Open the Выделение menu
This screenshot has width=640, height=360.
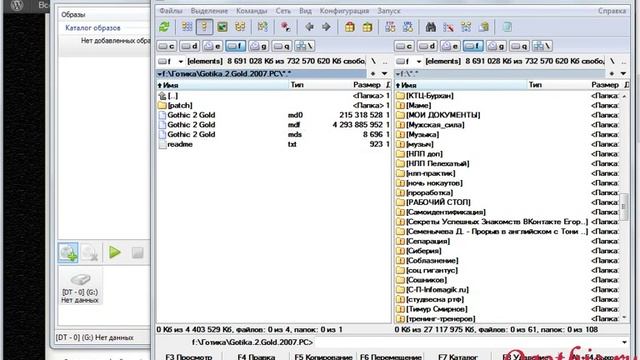pyautogui.click(x=209, y=11)
